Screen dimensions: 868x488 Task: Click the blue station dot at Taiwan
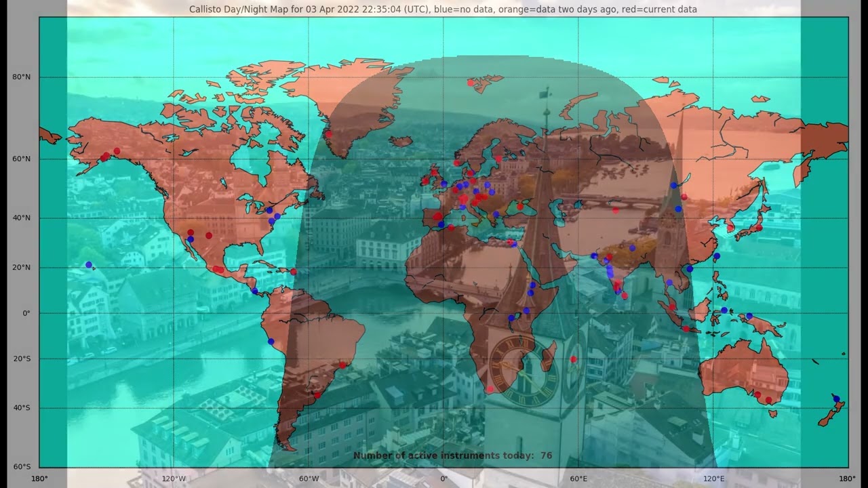point(717,256)
